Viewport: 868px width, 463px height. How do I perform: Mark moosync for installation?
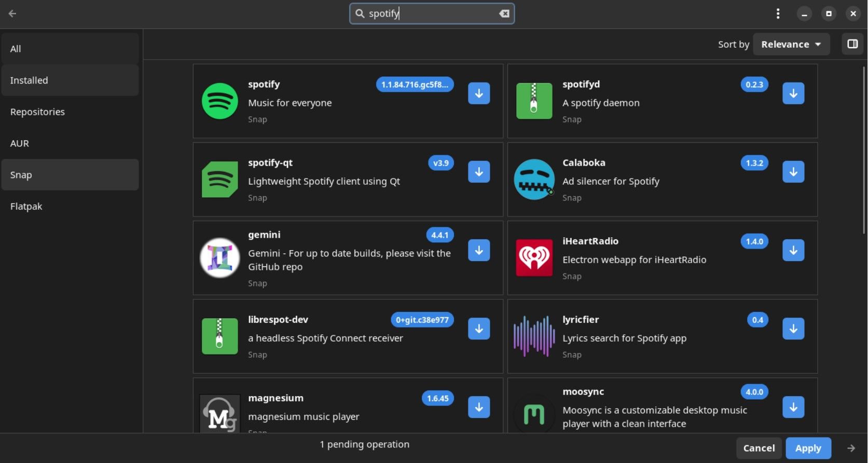[x=793, y=407]
